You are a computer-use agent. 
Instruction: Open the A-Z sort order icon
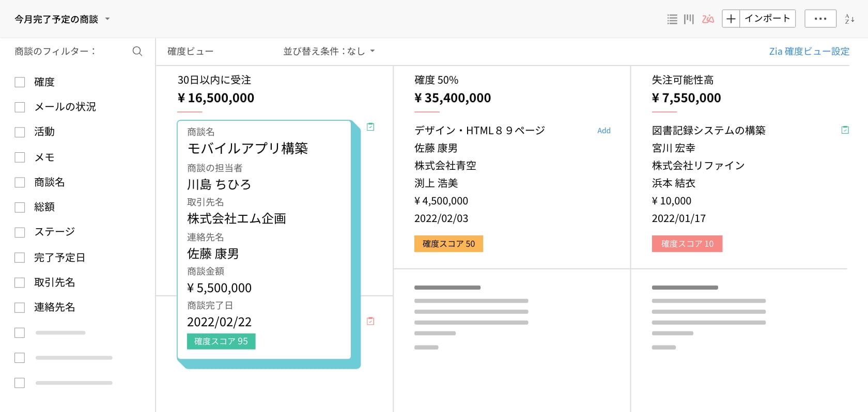tap(849, 19)
